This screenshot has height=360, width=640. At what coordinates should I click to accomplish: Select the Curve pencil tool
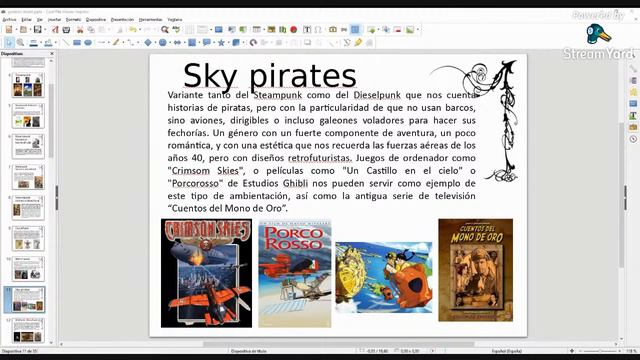pos(116,42)
